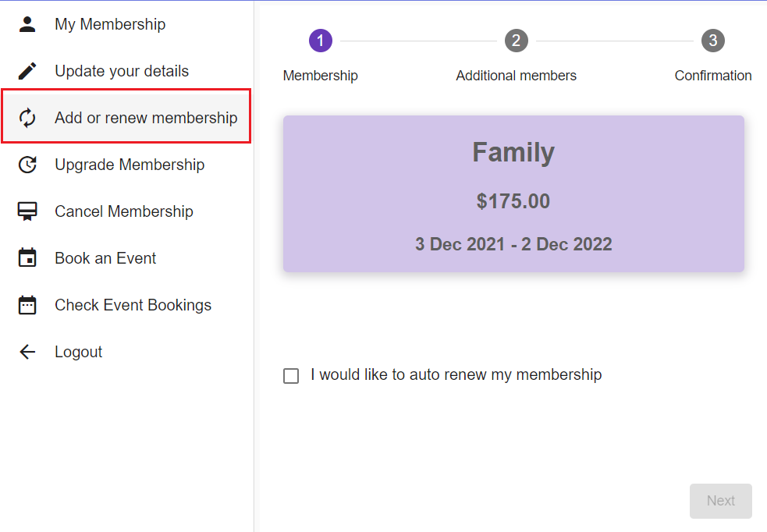Viewport: 767px width, 532px height.
Task: Open the Book an Event section
Action: pos(105,258)
